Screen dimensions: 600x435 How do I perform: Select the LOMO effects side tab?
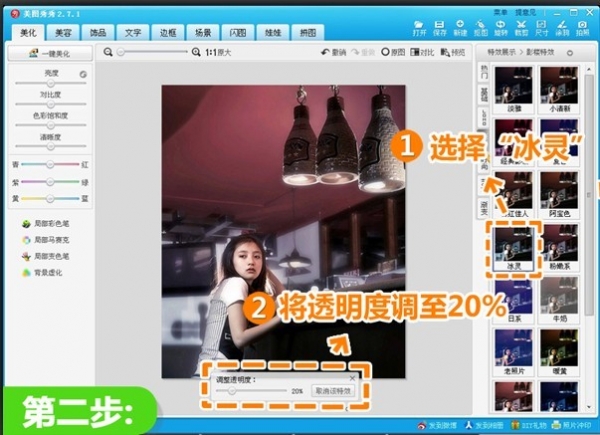pyautogui.click(x=484, y=117)
